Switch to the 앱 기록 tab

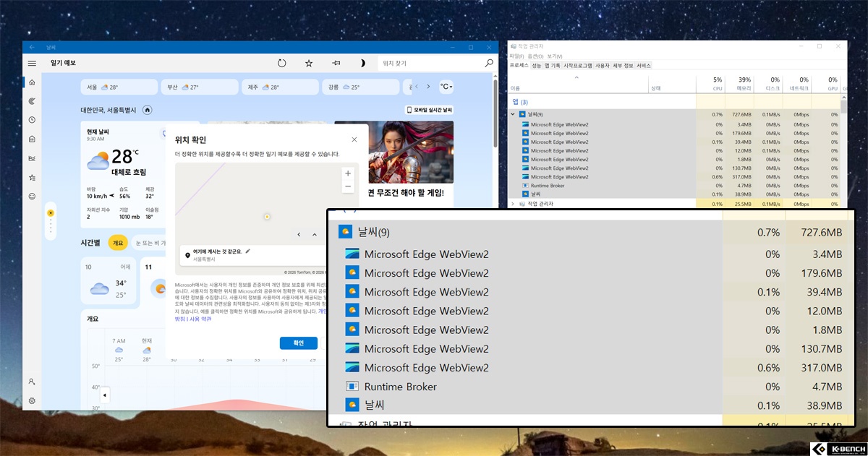coord(552,65)
